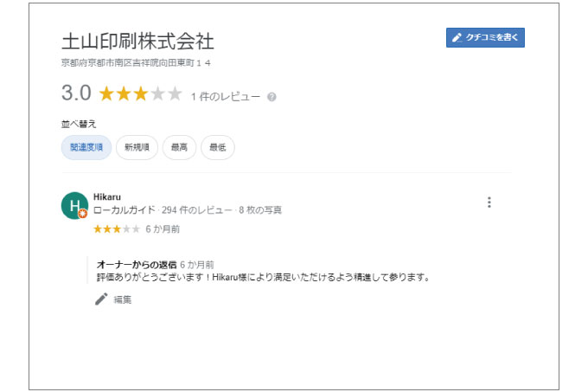Click the small star rating under Hikaru's review

coord(117,228)
